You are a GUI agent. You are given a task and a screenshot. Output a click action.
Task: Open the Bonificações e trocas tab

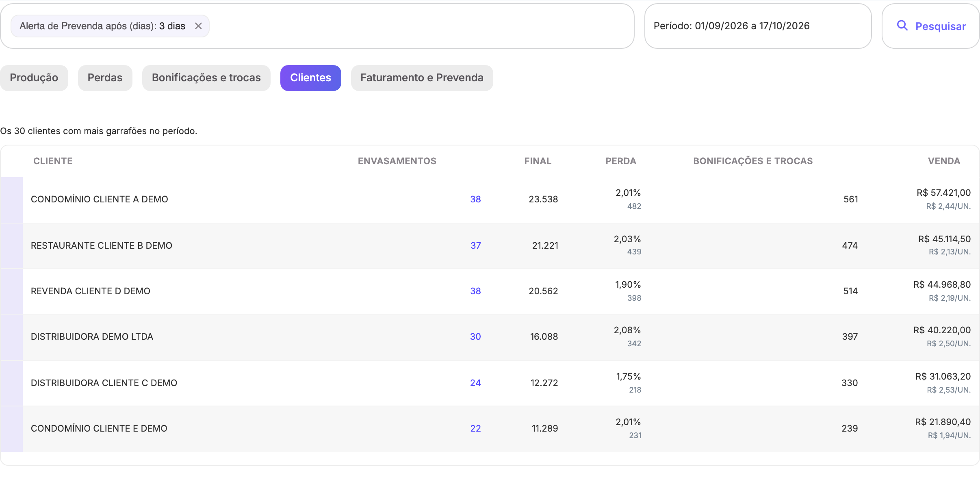click(206, 78)
